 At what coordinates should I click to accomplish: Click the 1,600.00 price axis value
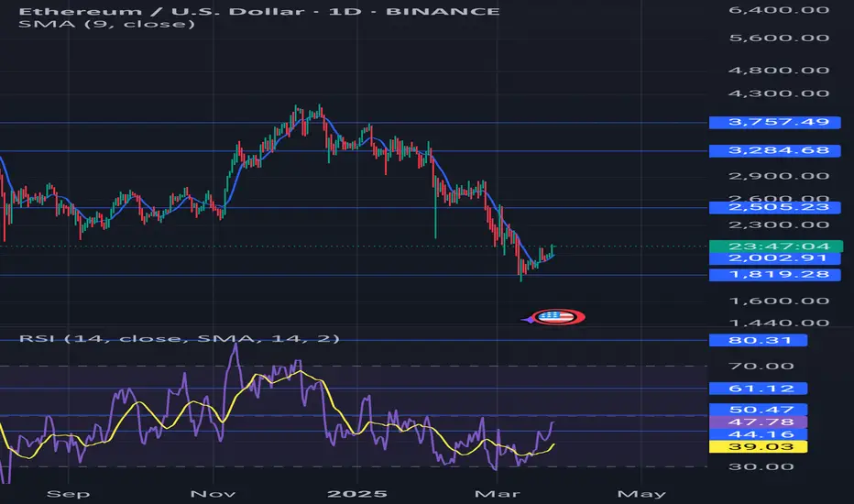point(779,301)
